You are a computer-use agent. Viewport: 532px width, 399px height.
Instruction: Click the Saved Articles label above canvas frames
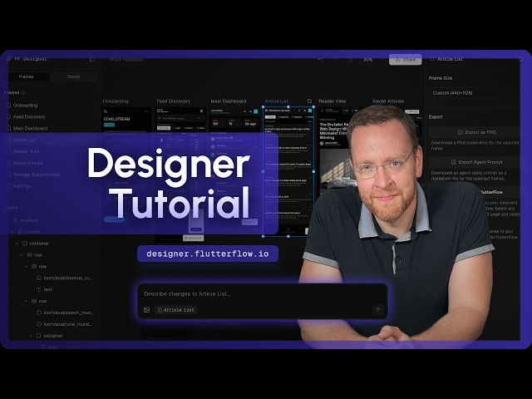coord(388,101)
